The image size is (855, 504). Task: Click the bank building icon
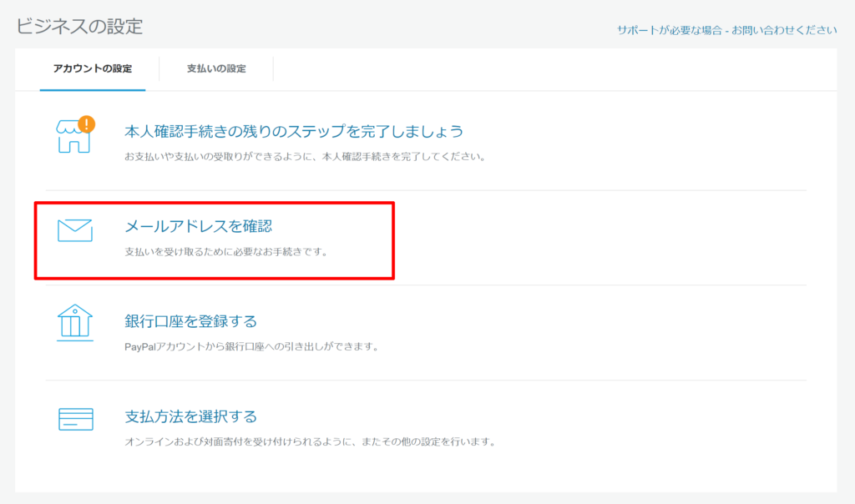click(x=75, y=323)
